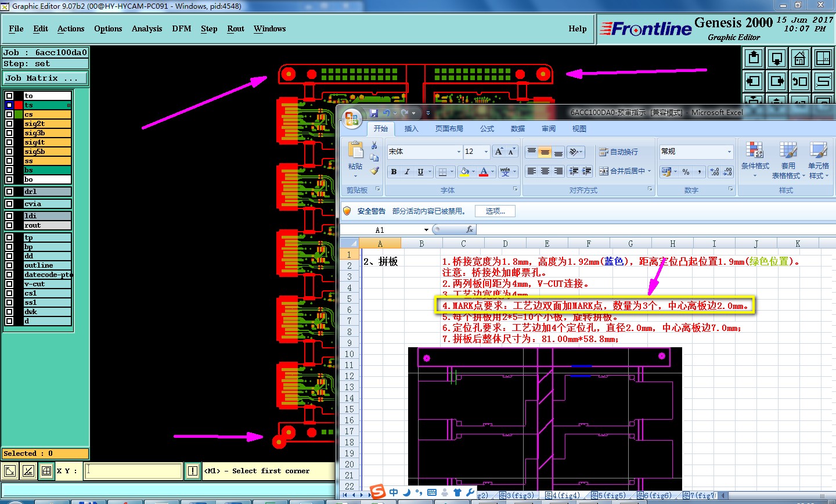Click Save in Excel quick access toolbar
Image resolution: width=836 pixels, height=504 pixels.
374,113
